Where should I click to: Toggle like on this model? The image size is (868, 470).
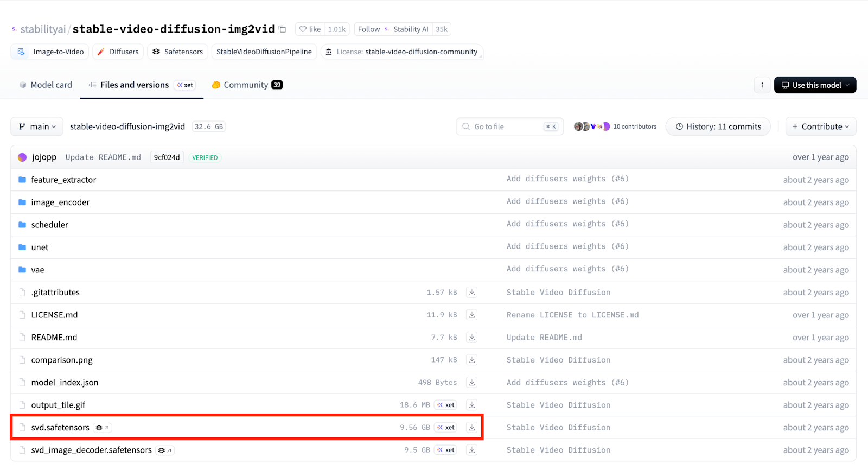pos(310,29)
